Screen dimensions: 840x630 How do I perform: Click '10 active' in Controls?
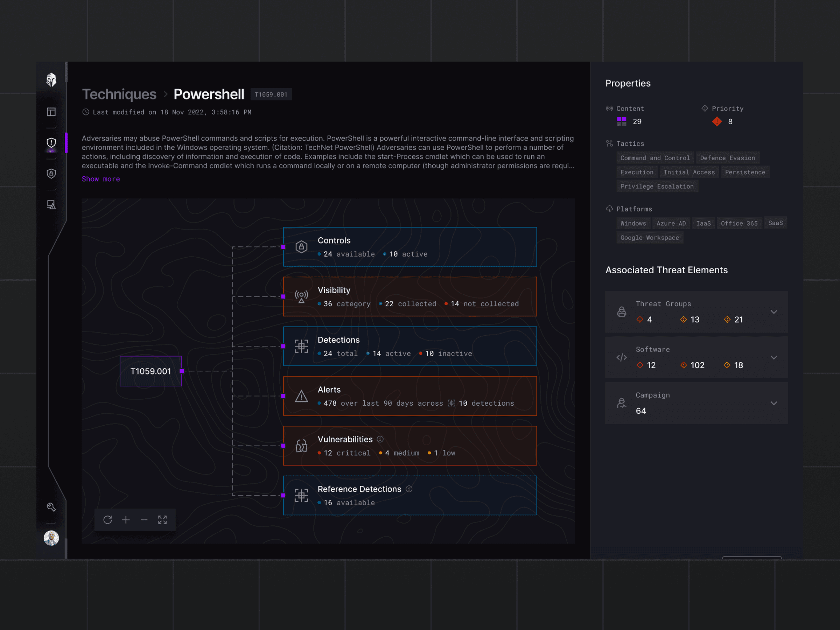pyautogui.click(x=405, y=254)
